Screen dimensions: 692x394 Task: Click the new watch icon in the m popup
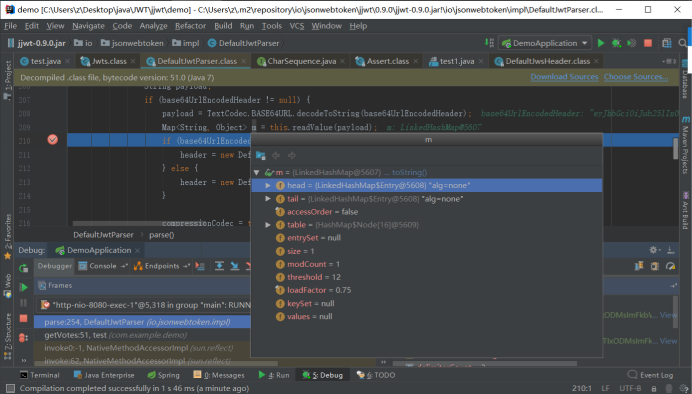click(260, 155)
